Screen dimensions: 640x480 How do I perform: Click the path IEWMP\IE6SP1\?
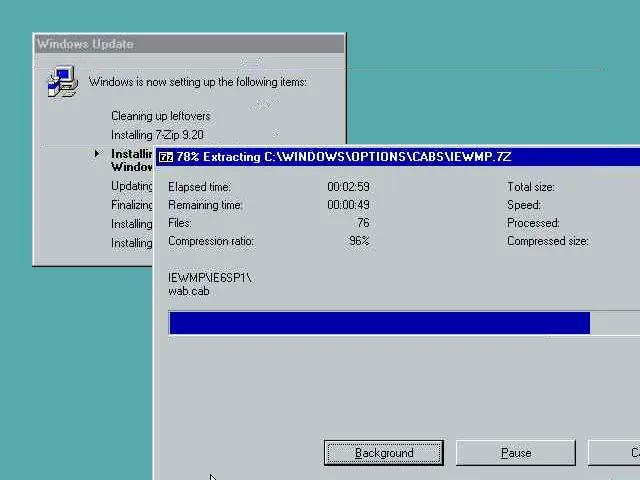[x=210, y=278]
